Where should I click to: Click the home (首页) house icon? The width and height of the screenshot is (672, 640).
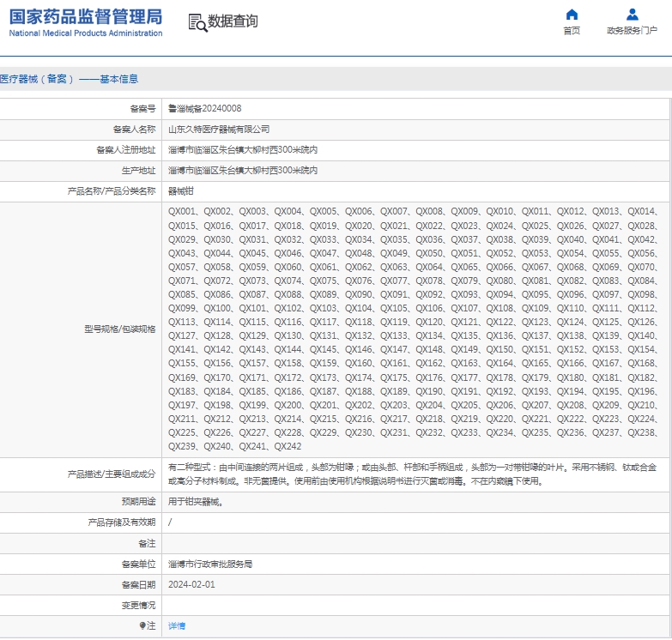click(572, 15)
